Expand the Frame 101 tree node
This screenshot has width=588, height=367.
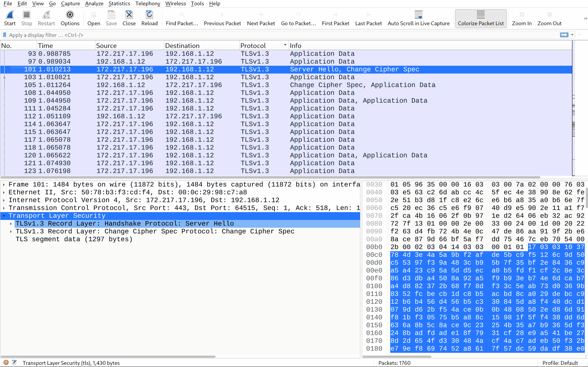[x=4, y=184]
